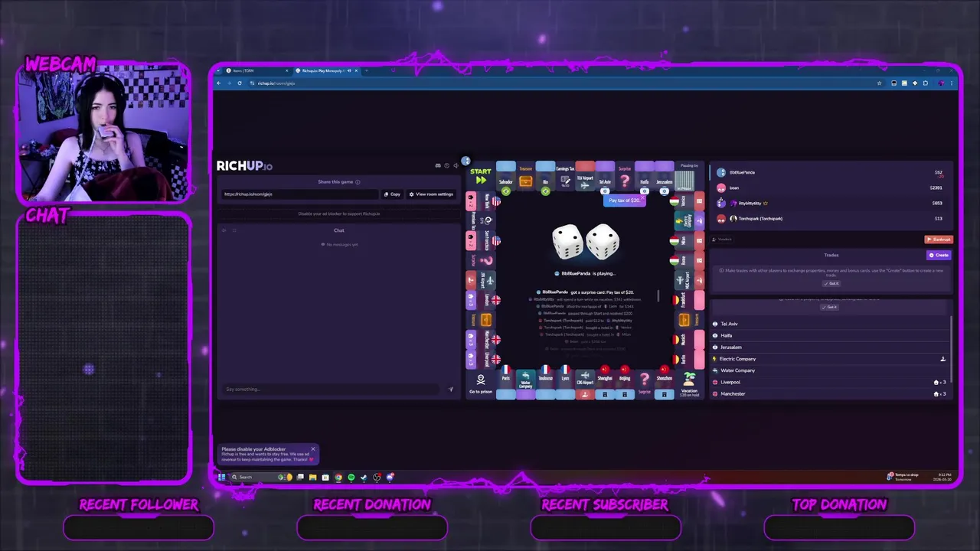Open the Windows Start menu
The image size is (980, 551).
[221, 477]
